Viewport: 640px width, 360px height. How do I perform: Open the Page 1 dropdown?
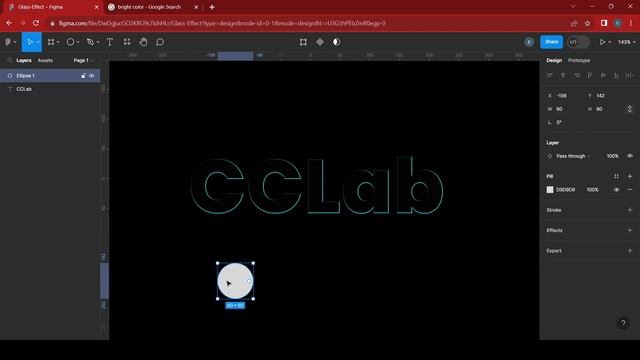click(x=83, y=60)
